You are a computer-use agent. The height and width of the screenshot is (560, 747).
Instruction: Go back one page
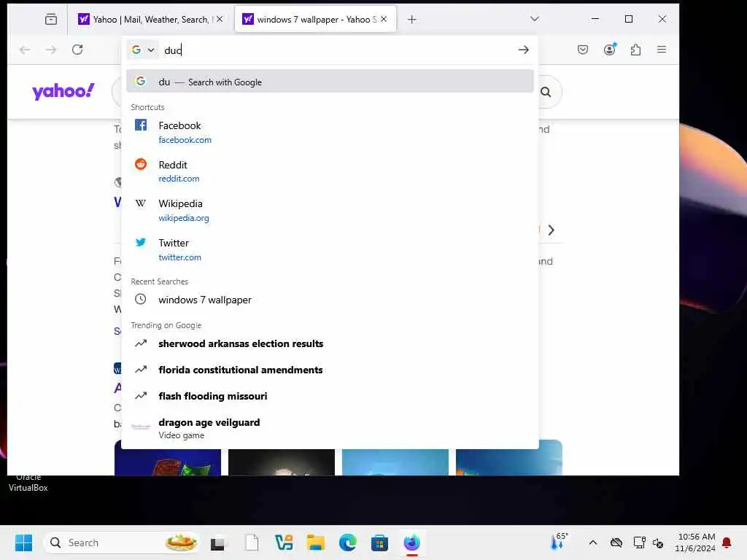tap(25, 50)
